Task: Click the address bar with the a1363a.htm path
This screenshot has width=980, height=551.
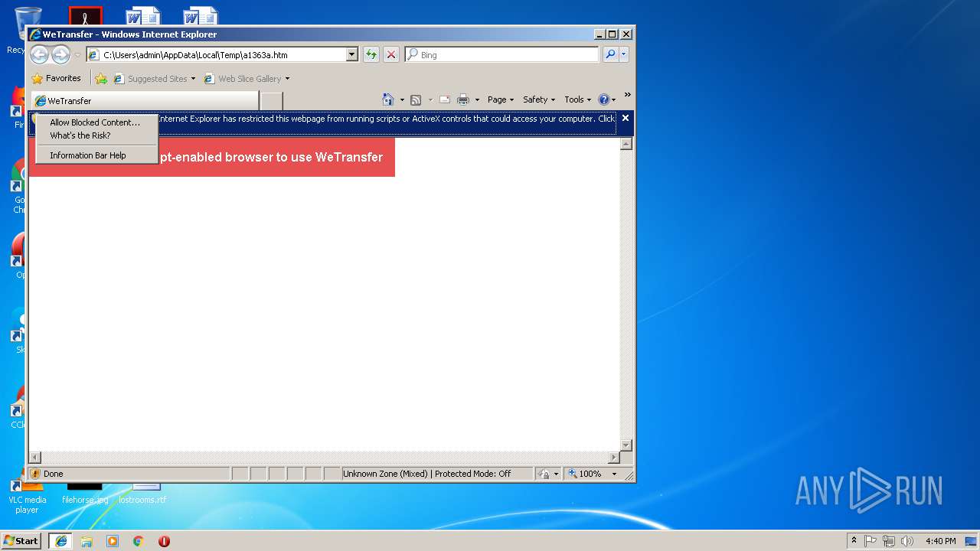Action: (217, 55)
